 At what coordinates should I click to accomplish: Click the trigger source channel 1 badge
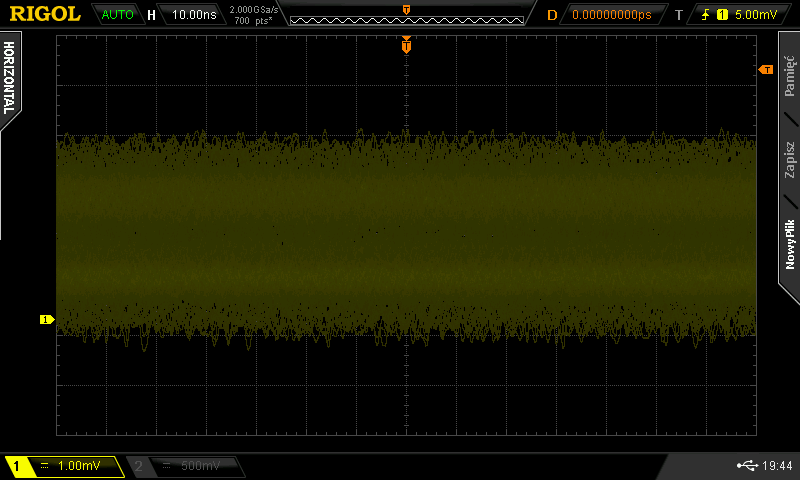click(x=722, y=14)
